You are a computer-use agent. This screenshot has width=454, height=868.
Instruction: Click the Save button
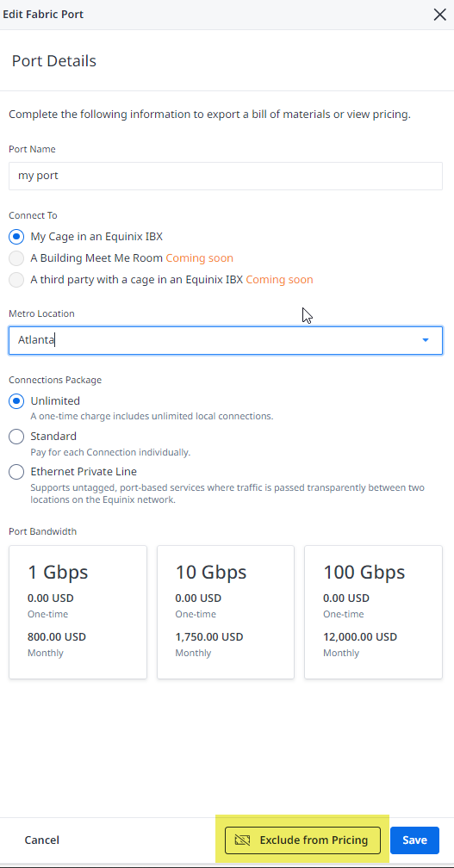(x=414, y=840)
